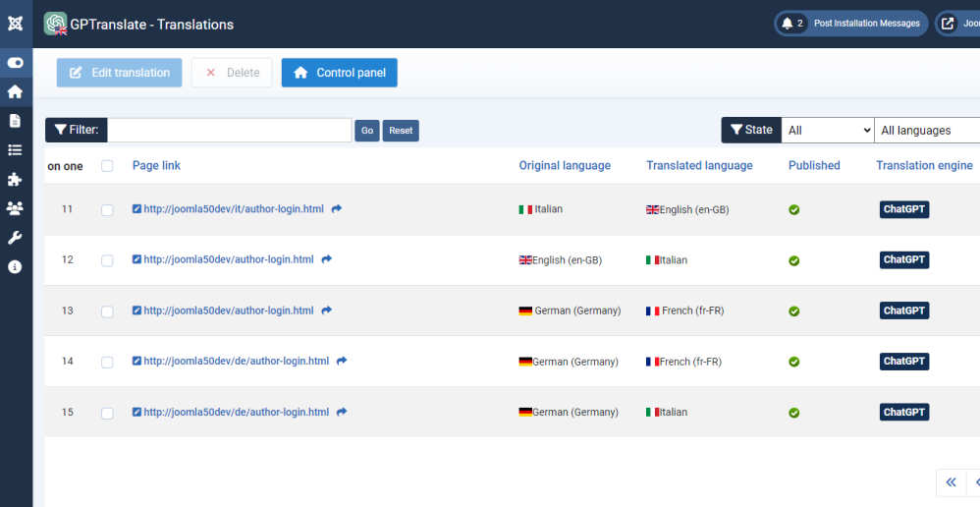Sort by Original language column
This screenshot has height=507, width=980.
pyautogui.click(x=565, y=166)
